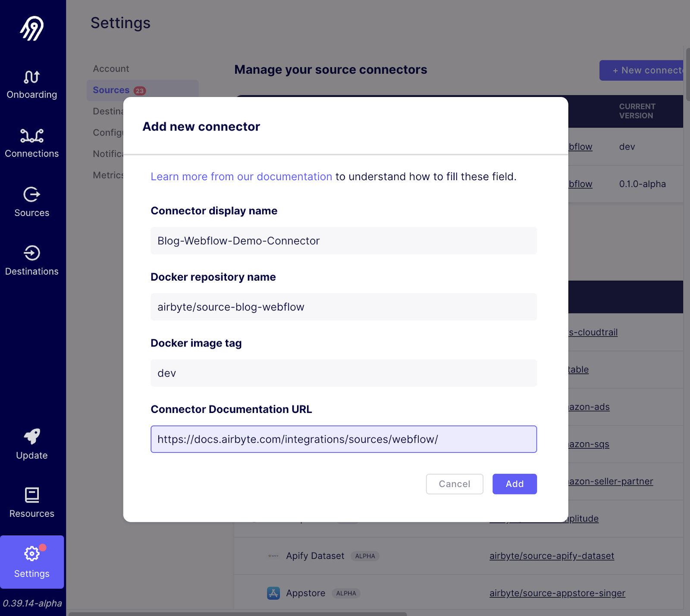
Task: Click the Update rocket icon
Action: coord(32,444)
